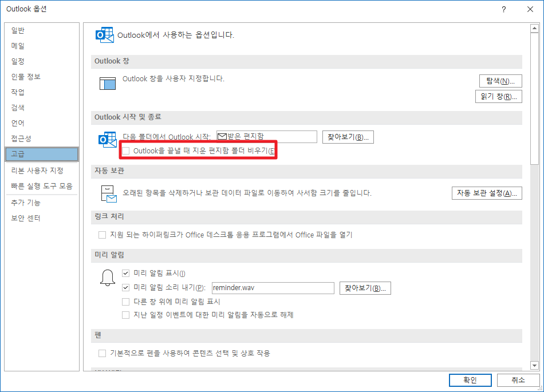This screenshot has width=544, height=392.
Task: Open the 언어 options category
Action: 42,123
